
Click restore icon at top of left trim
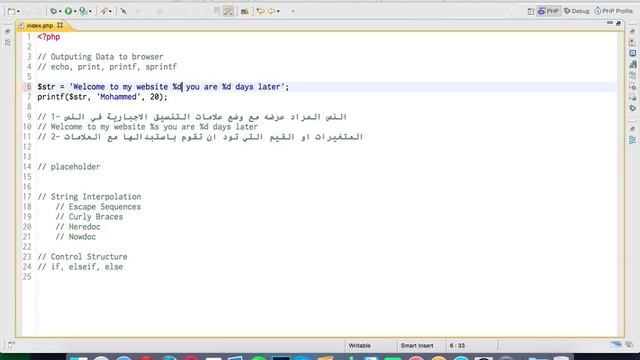click(x=7, y=31)
